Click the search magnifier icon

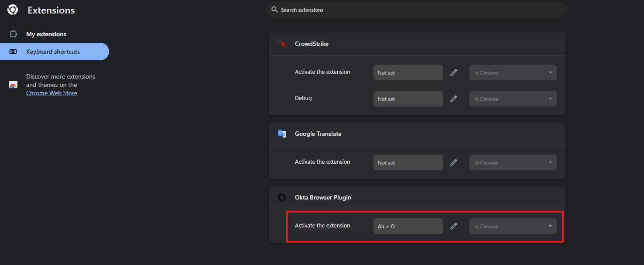tap(274, 10)
